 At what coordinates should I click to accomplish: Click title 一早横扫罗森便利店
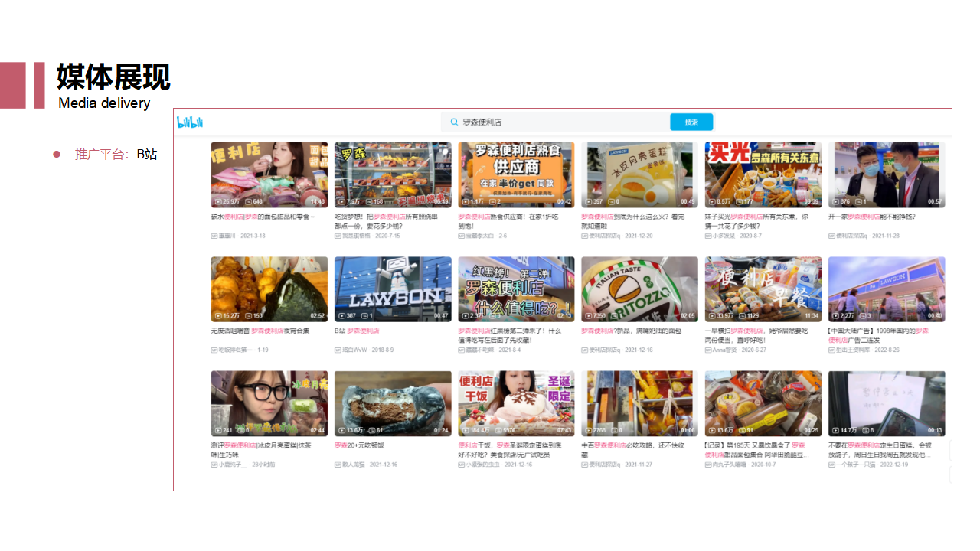point(758,335)
